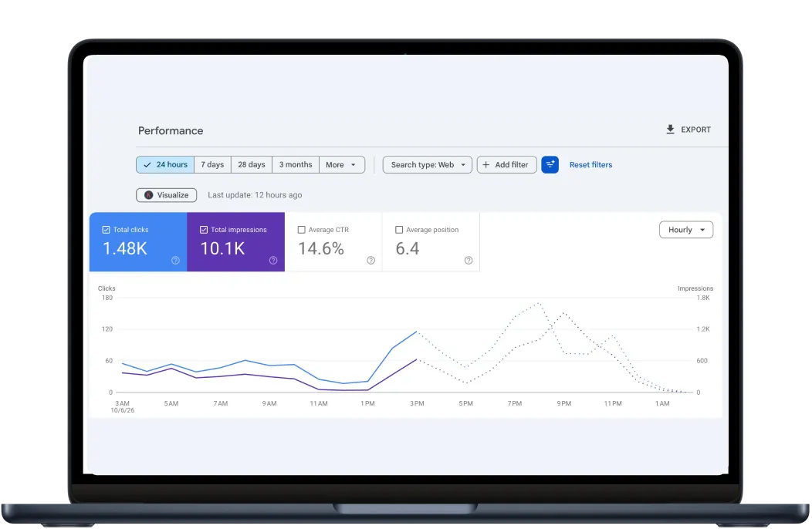Click the export download icon

point(670,130)
